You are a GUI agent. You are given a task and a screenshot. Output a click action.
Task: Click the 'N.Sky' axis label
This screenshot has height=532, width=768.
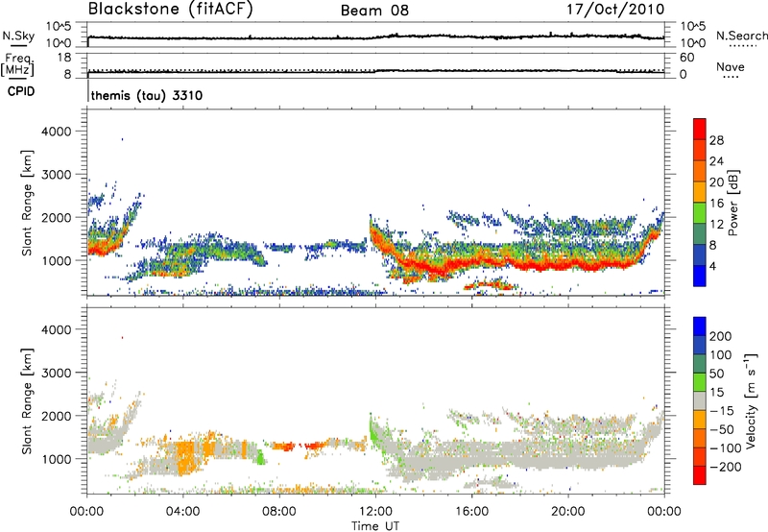coord(18,36)
